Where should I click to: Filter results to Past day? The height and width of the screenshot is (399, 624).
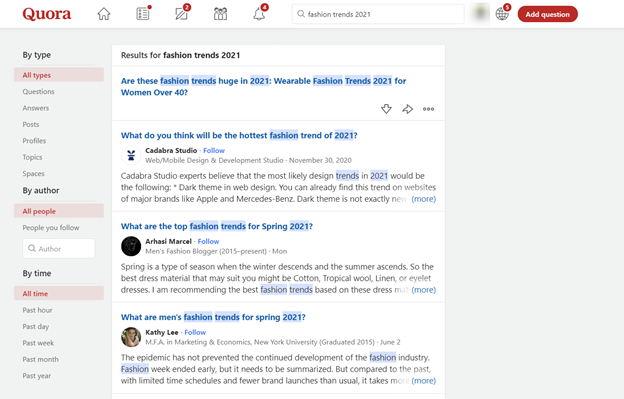36,327
